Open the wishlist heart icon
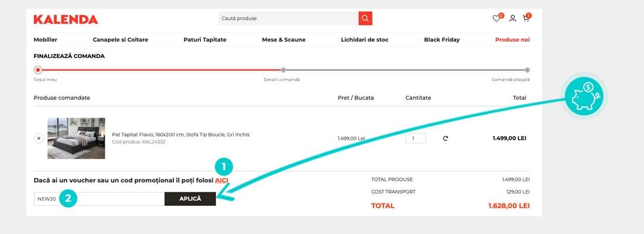 pyautogui.click(x=496, y=19)
